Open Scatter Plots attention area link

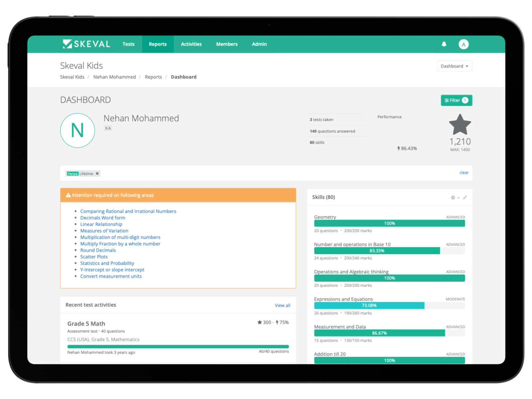(x=94, y=257)
